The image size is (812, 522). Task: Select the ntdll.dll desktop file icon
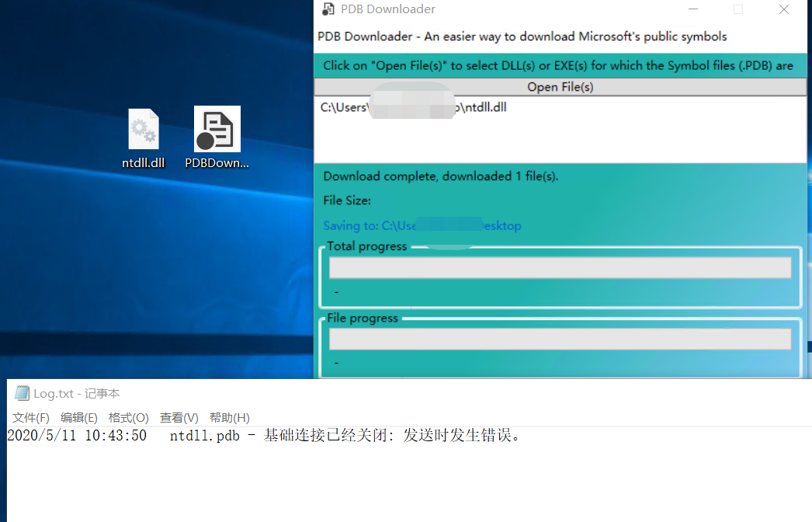144,129
